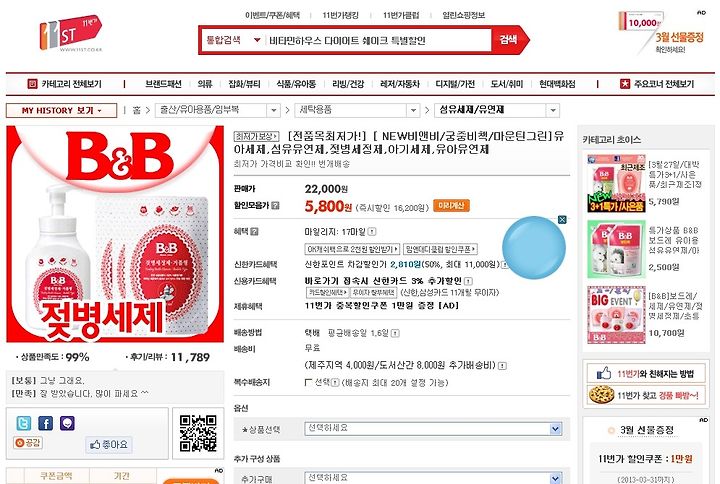Click the 평균배송일 info icon

[395, 333]
